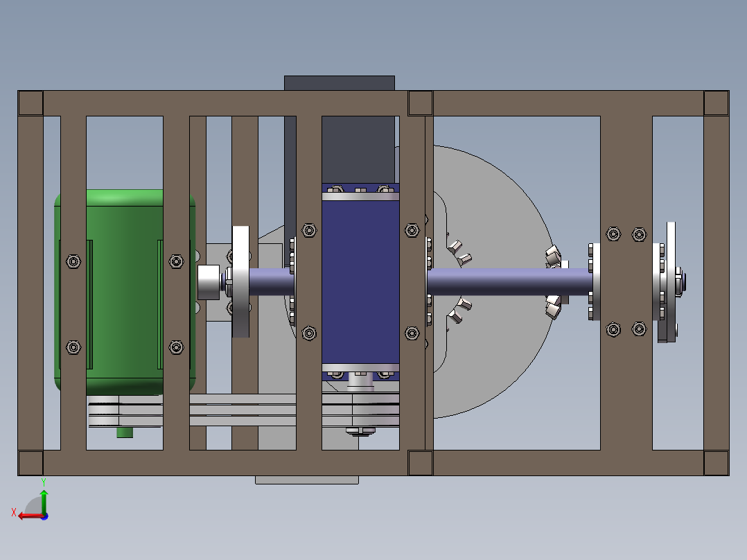Click the red X axis arrow of the triad
This screenshot has height=560, width=747.
point(30,516)
